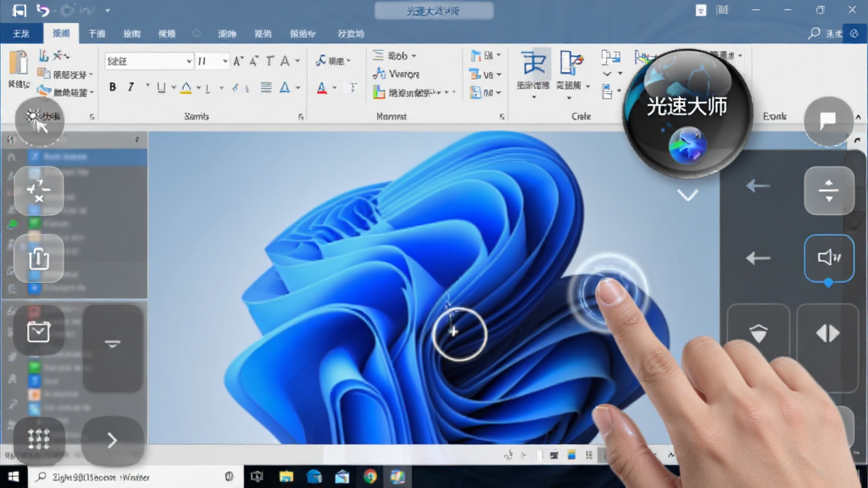Open the ribbon display options icon
Viewport: 868px width, 488px height.
pos(701,10)
